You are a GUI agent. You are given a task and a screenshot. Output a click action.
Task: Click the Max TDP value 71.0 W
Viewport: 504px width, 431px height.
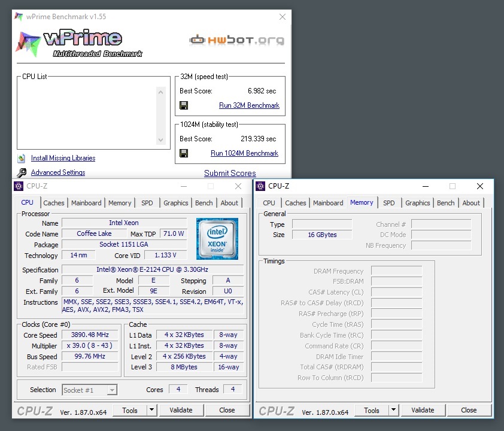[173, 233]
